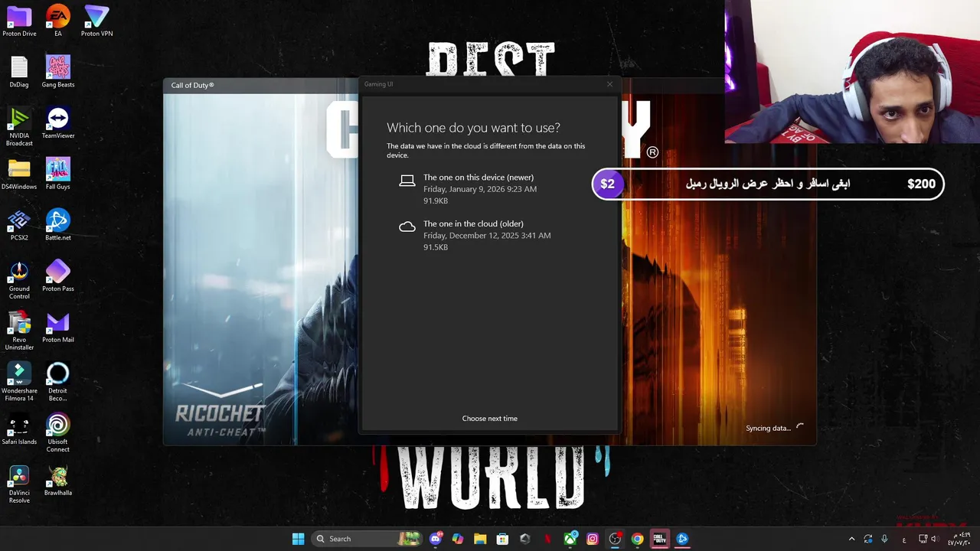Launch Fall Guys desktop shortcut
Viewport: 980px width, 551px height.
[x=58, y=174]
